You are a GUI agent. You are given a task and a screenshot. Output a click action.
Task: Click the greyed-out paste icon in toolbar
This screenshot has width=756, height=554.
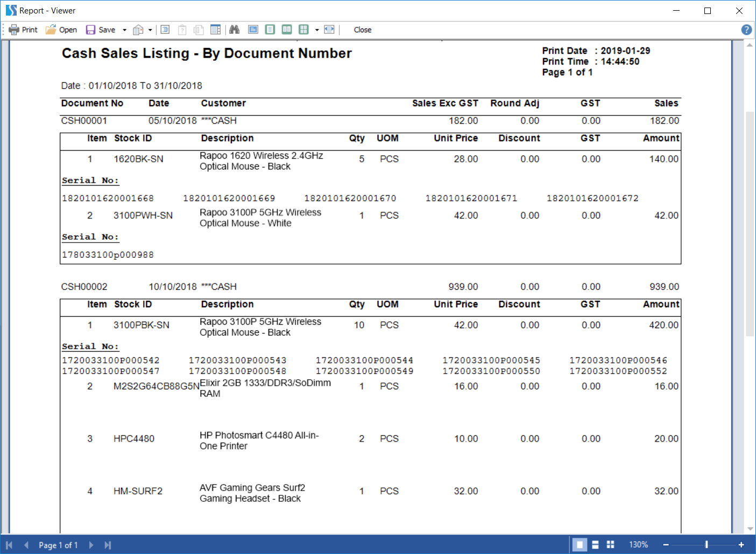point(182,30)
